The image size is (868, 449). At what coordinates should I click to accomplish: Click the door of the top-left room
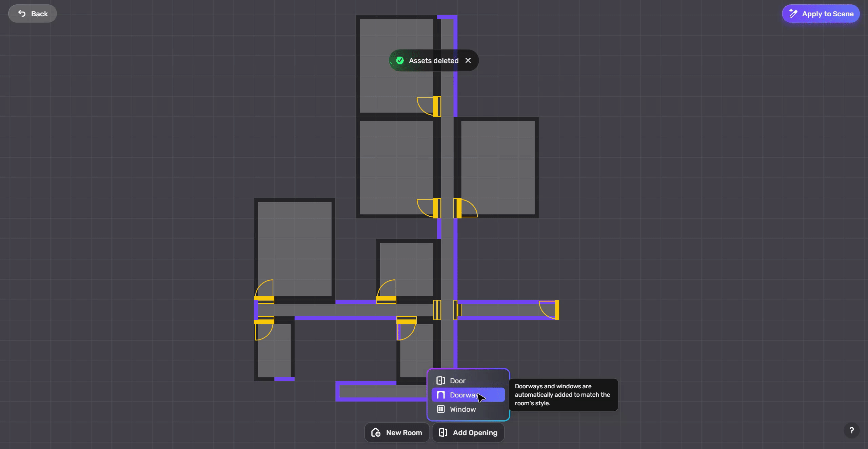[x=437, y=106]
